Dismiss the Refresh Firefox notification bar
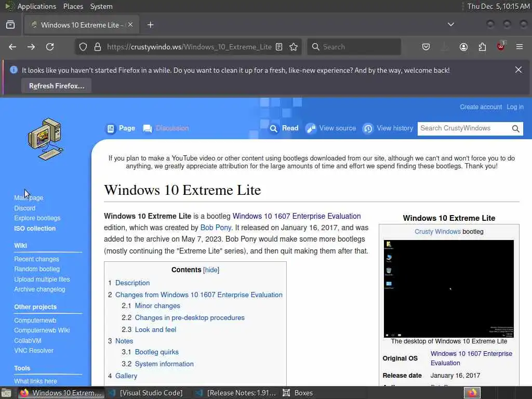Viewport: 532px width, 399px height. (518, 70)
